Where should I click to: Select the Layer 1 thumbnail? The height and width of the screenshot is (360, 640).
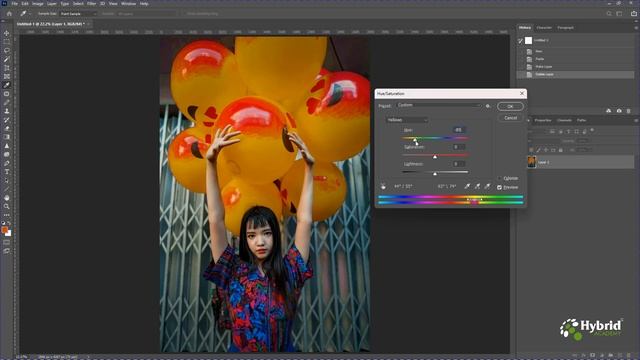point(531,162)
